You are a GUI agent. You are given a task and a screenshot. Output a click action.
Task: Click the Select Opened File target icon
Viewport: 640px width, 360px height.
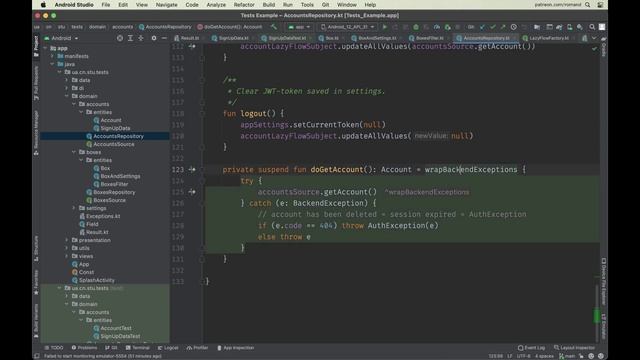click(x=120, y=38)
